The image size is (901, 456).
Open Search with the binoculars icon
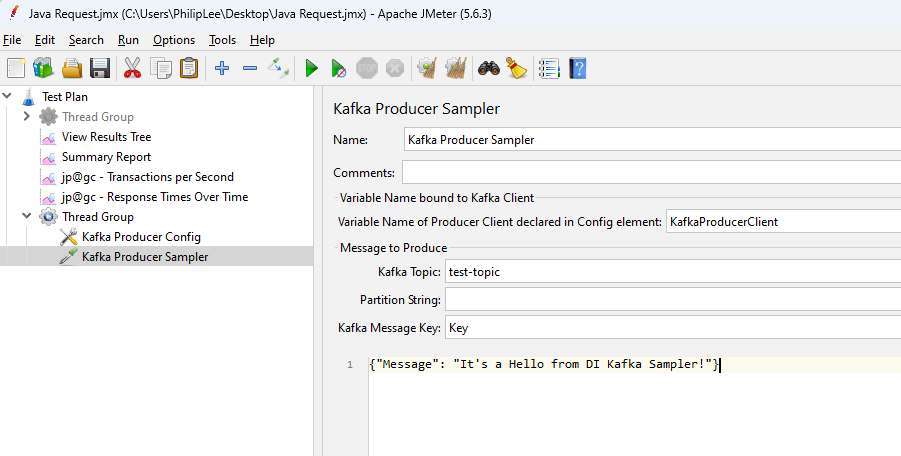point(488,68)
